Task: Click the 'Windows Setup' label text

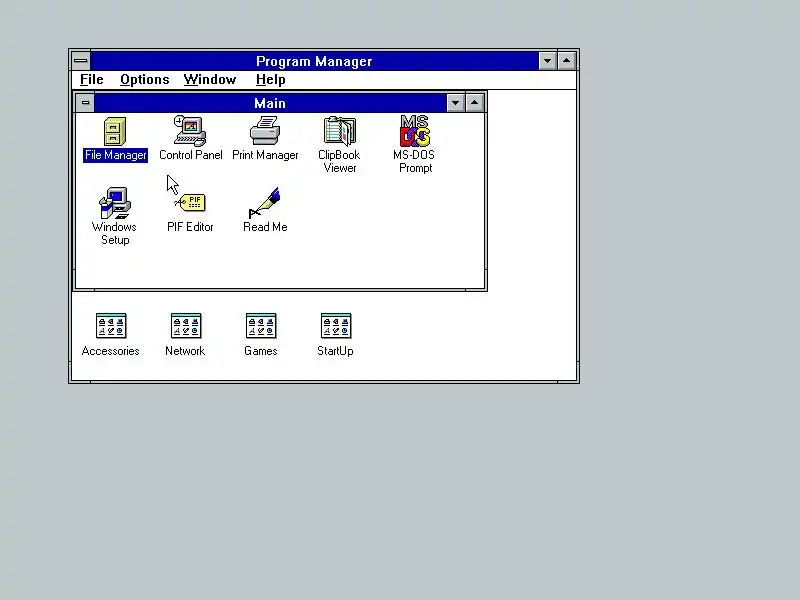Action: (114, 233)
